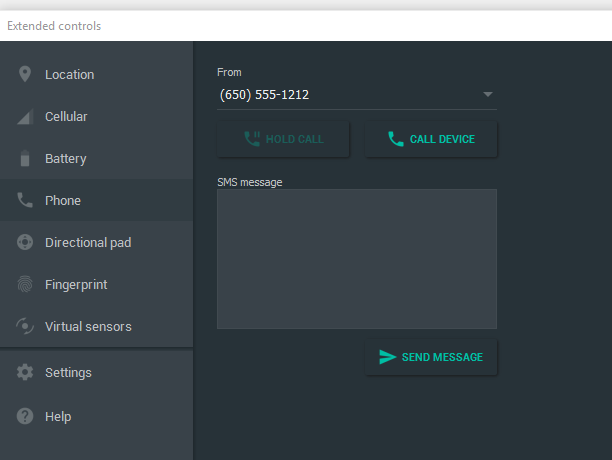
Task: Click the Help question mark icon
Action: coord(25,416)
